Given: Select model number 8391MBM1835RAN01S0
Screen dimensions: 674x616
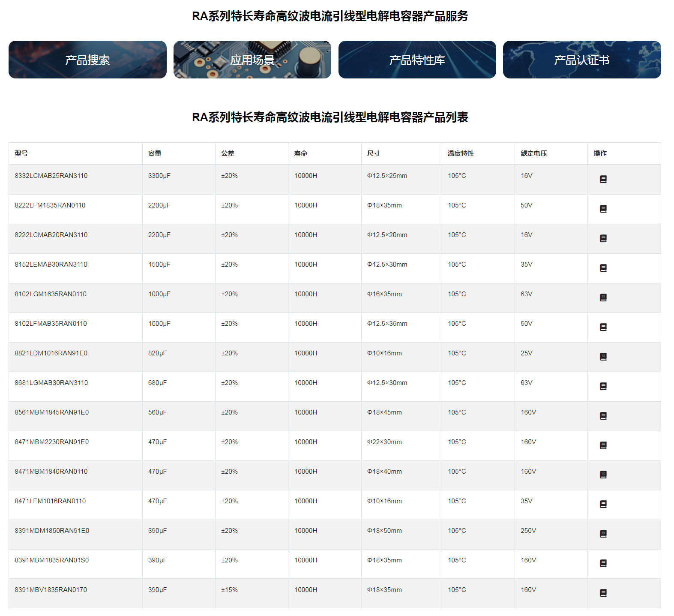Looking at the screenshot, I should tap(51, 560).
